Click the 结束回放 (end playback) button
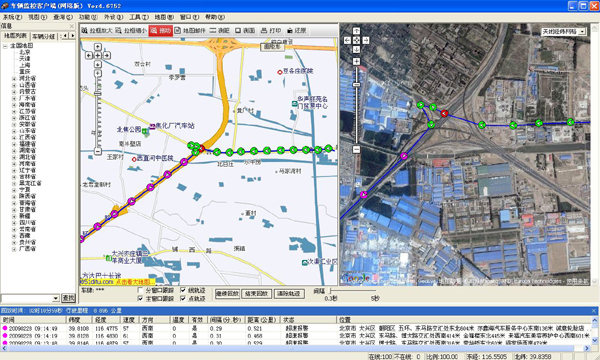 click(256, 294)
